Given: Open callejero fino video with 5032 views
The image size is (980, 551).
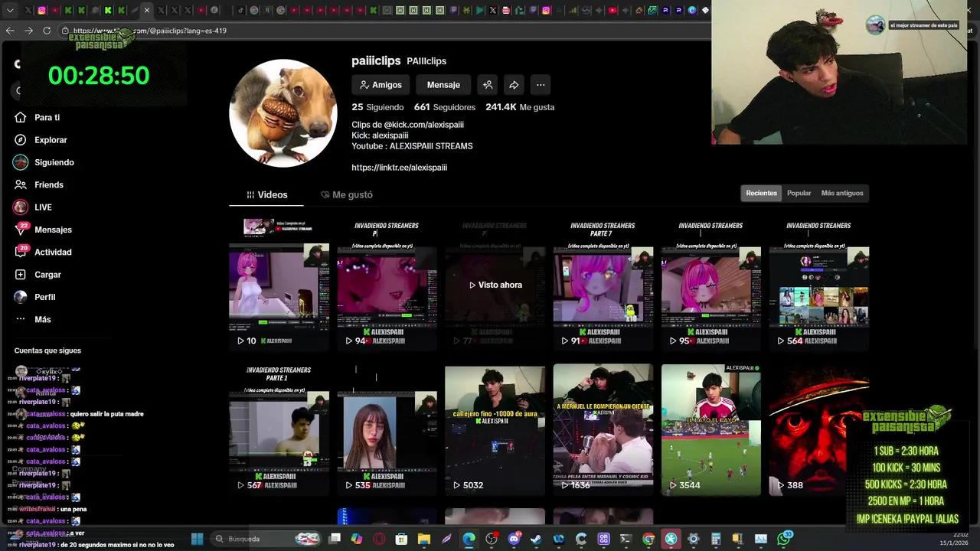Looking at the screenshot, I should [495, 429].
